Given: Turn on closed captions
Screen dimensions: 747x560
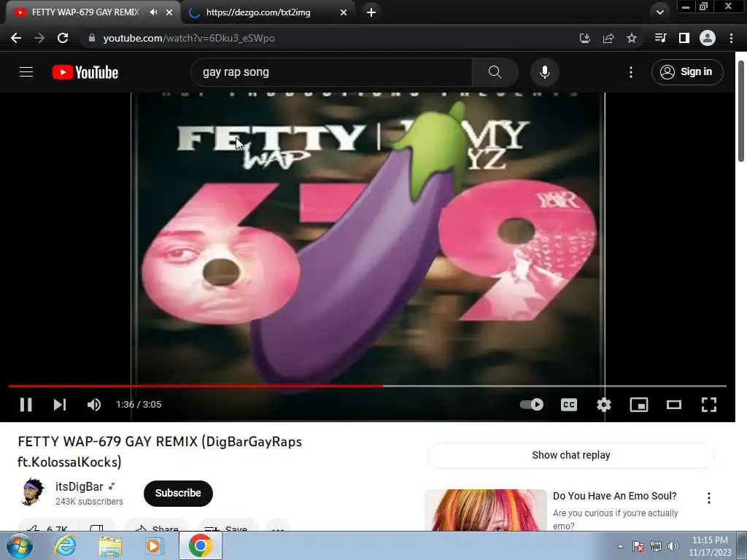Looking at the screenshot, I should click(569, 405).
